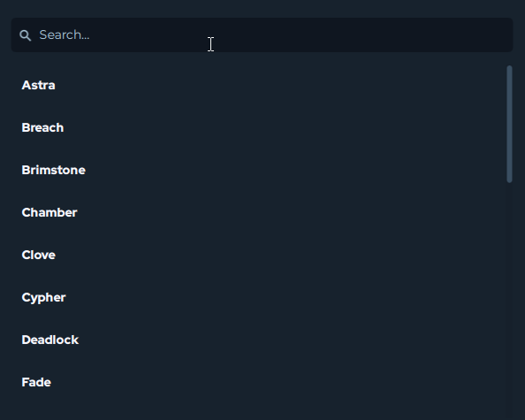
Task: Click the Search... placeholder text
Action: [x=65, y=34]
